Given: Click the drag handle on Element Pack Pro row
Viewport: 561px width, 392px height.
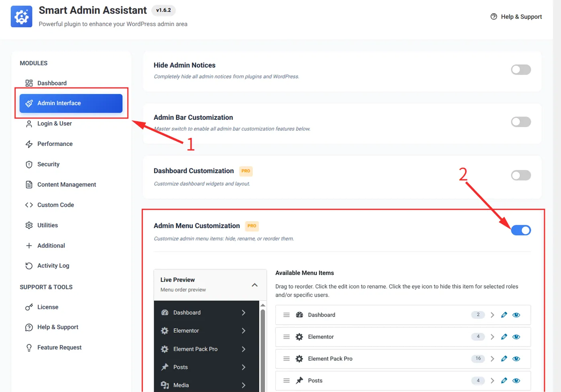Looking at the screenshot, I should [x=287, y=359].
